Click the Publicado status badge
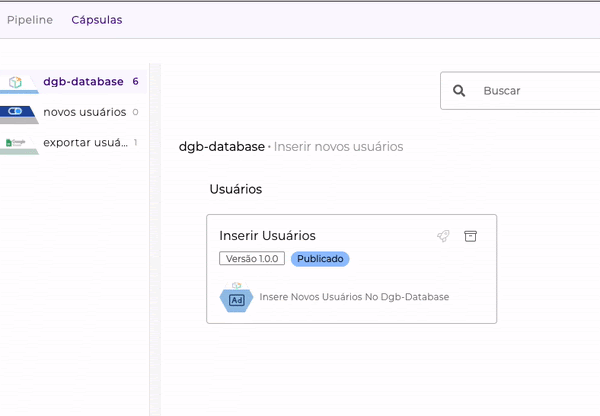This screenshot has width=600, height=416. pyautogui.click(x=320, y=258)
